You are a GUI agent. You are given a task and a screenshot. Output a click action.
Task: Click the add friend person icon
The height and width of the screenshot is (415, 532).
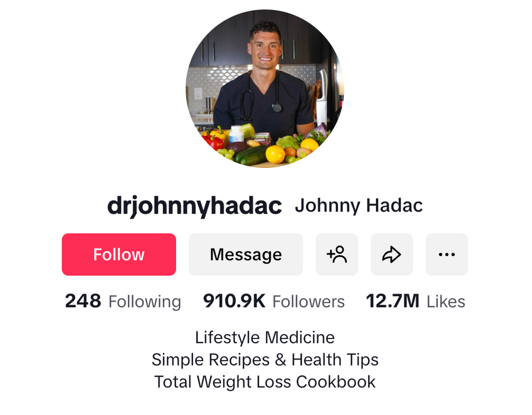click(337, 255)
